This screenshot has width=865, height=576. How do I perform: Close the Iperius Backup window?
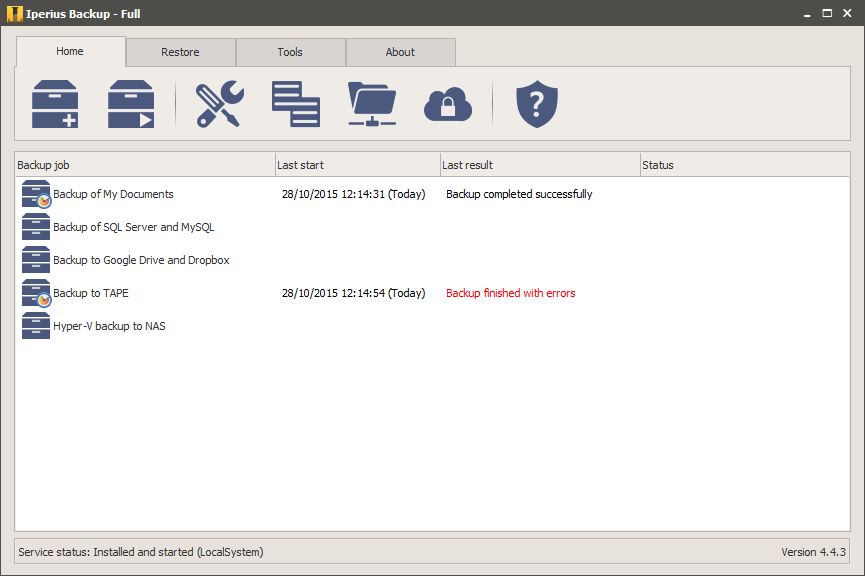[847, 13]
